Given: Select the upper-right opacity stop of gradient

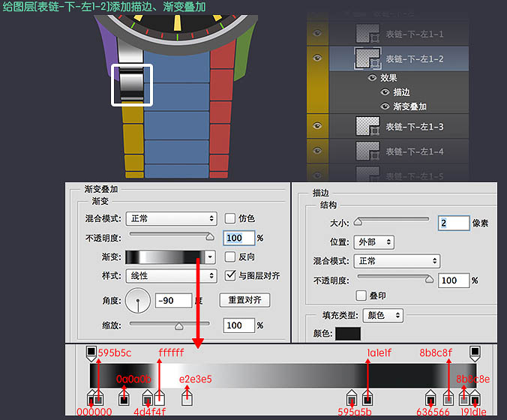Looking at the screenshot, I should 475,353.
